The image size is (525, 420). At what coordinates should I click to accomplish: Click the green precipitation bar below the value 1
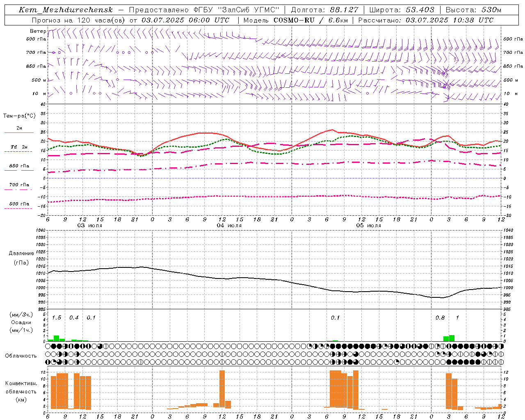[452, 338]
